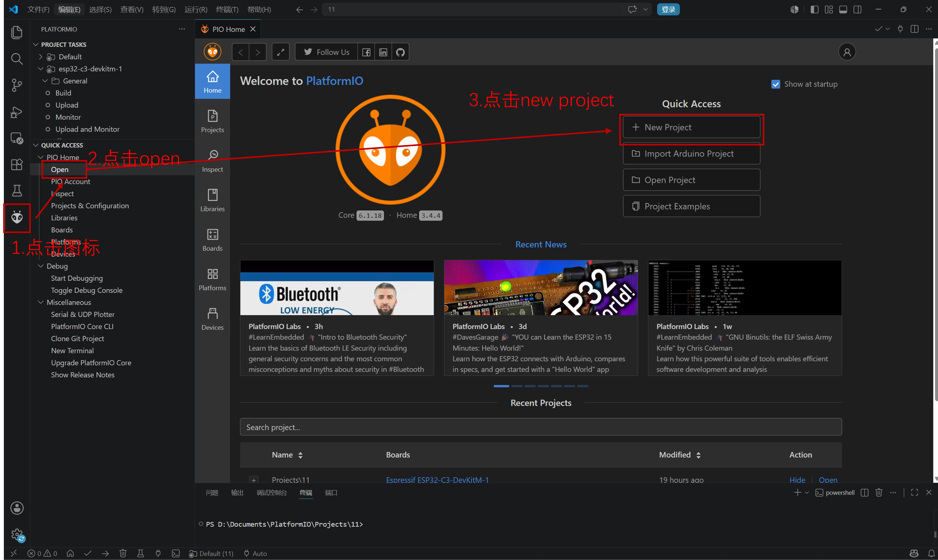
Task: Open the Manage gear icon in activity bar
Action: [x=17, y=534]
